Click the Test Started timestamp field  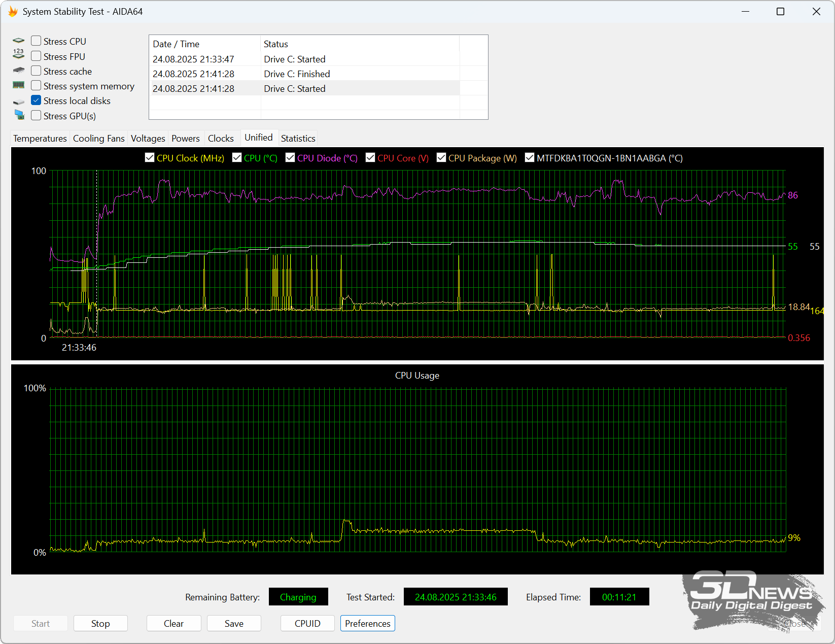pyautogui.click(x=456, y=597)
